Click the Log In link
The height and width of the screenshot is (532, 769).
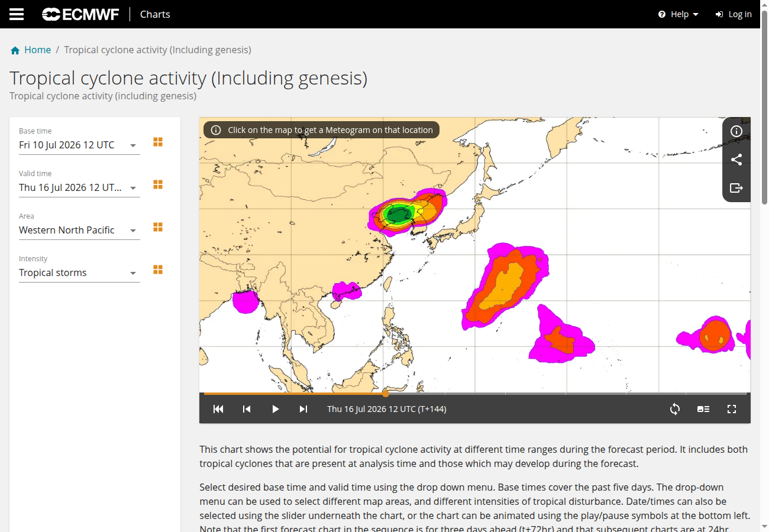734,14
